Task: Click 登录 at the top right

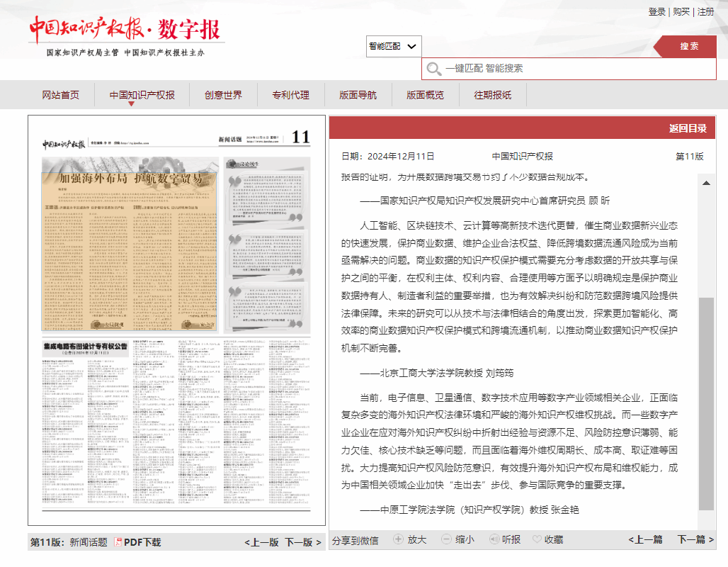Action: point(656,12)
